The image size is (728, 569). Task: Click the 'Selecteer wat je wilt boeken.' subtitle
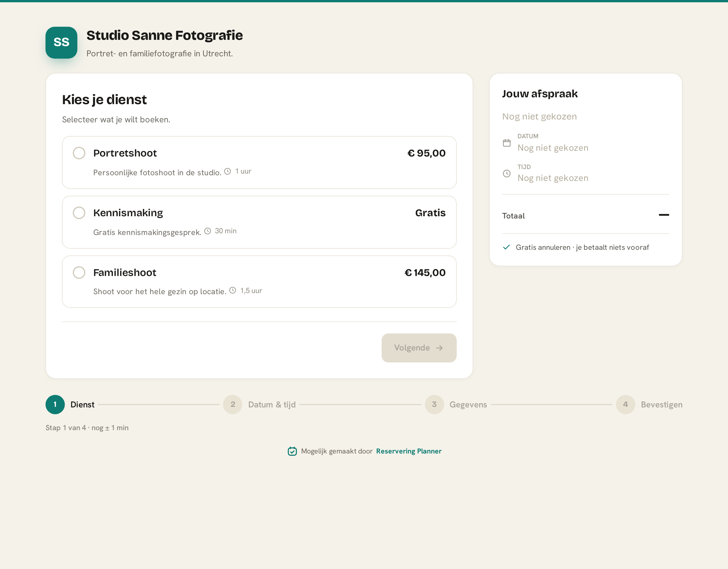tap(116, 119)
